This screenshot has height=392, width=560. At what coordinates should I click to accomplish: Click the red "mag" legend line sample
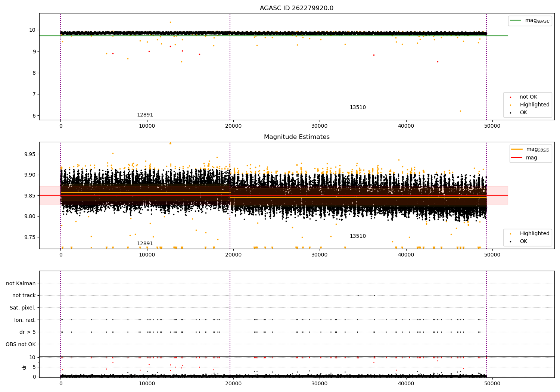pyautogui.click(x=517, y=158)
